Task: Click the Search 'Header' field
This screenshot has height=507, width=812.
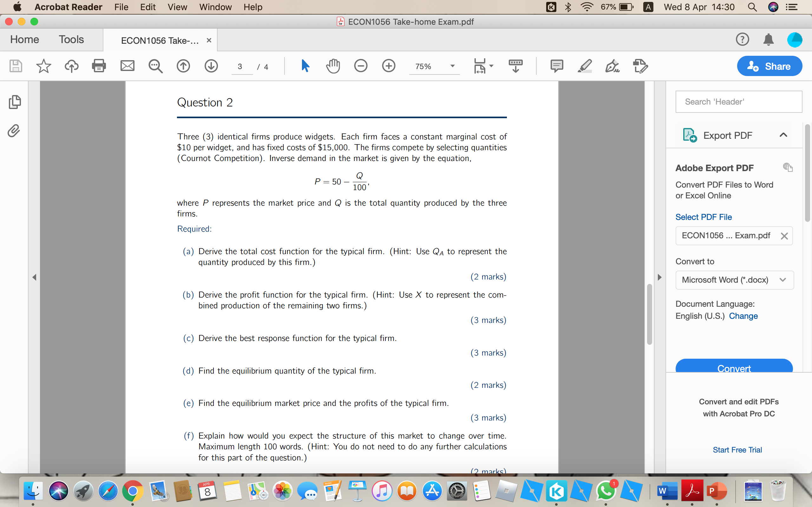Action: [x=738, y=102]
